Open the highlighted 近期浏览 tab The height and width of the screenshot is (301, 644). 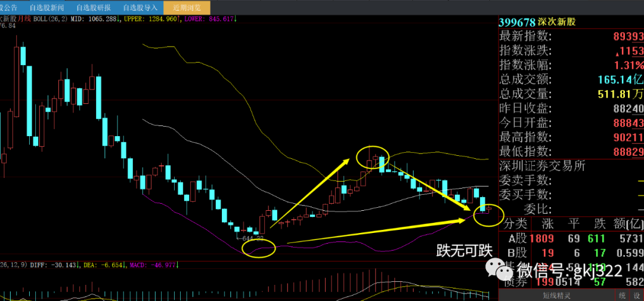[x=187, y=7]
